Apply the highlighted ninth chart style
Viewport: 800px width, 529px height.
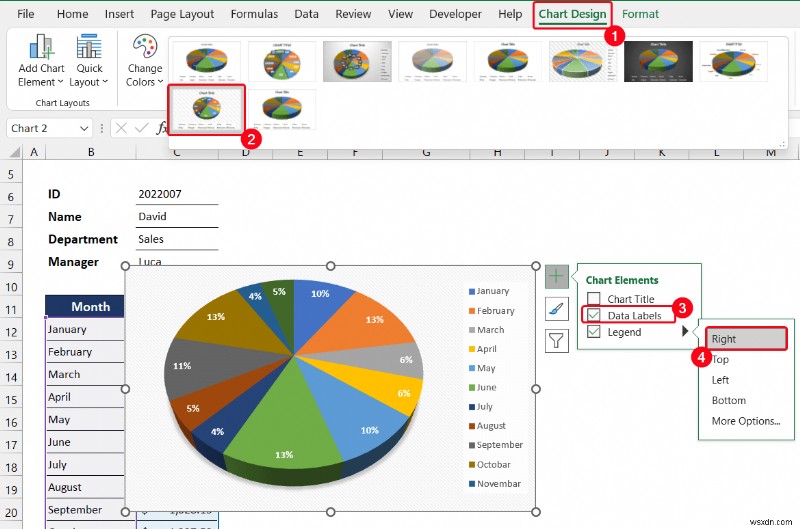point(207,109)
